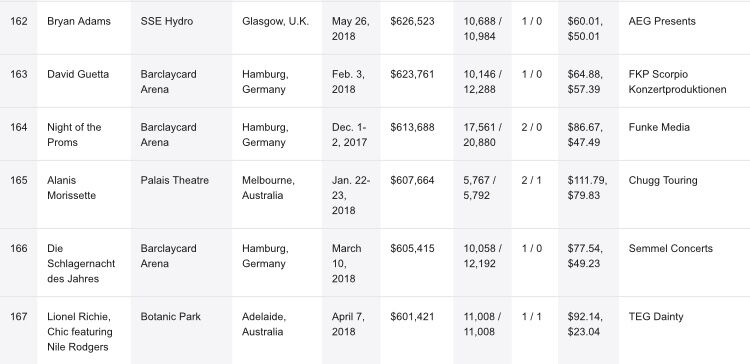Click the AEG Presents promoter cell
This screenshot has width=750, height=364.
(x=662, y=21)
